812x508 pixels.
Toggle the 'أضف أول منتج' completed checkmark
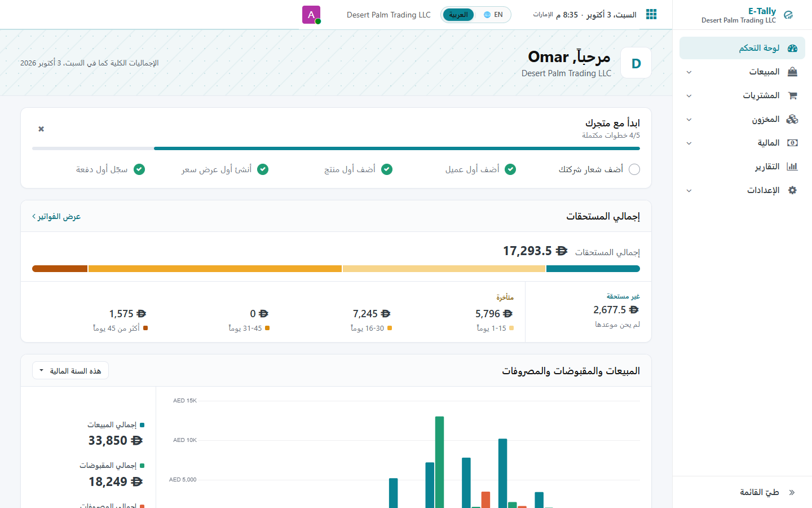[x=387, y=169]
